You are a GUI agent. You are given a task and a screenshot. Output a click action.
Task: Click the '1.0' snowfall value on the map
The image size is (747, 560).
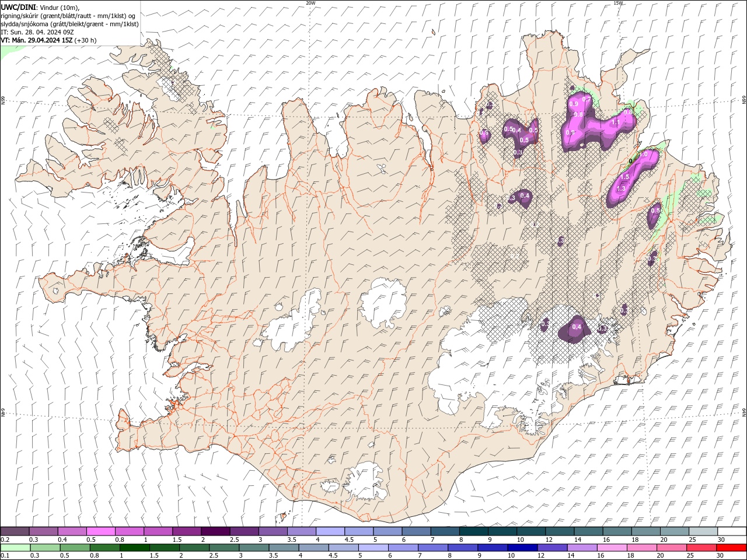pyautogui.click(x=644, y=155)
